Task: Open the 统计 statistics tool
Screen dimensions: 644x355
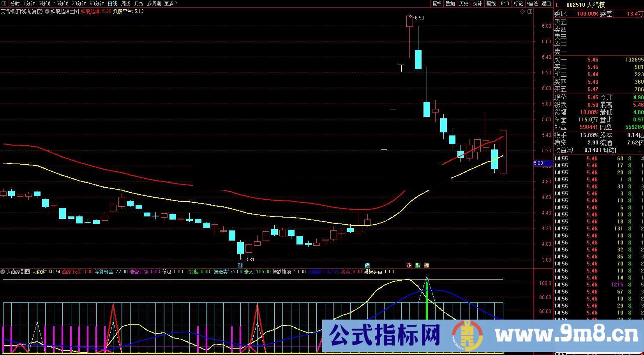Action: (477, 4)
